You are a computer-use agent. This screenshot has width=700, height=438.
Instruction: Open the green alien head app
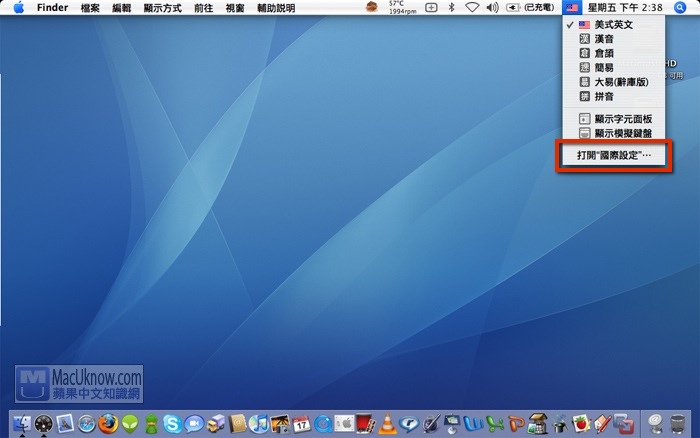tap(130, 423)
